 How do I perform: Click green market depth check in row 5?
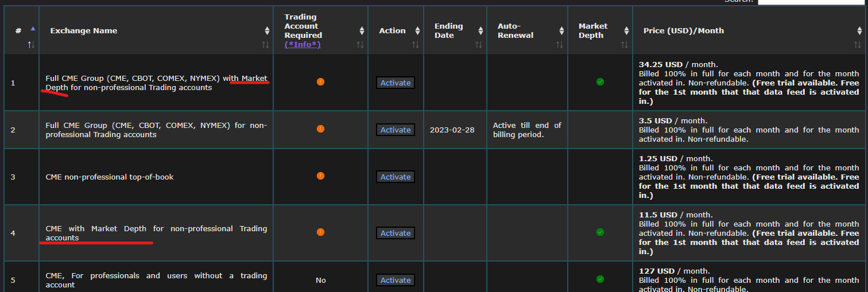pyautogui.click(x=600, y=279)
